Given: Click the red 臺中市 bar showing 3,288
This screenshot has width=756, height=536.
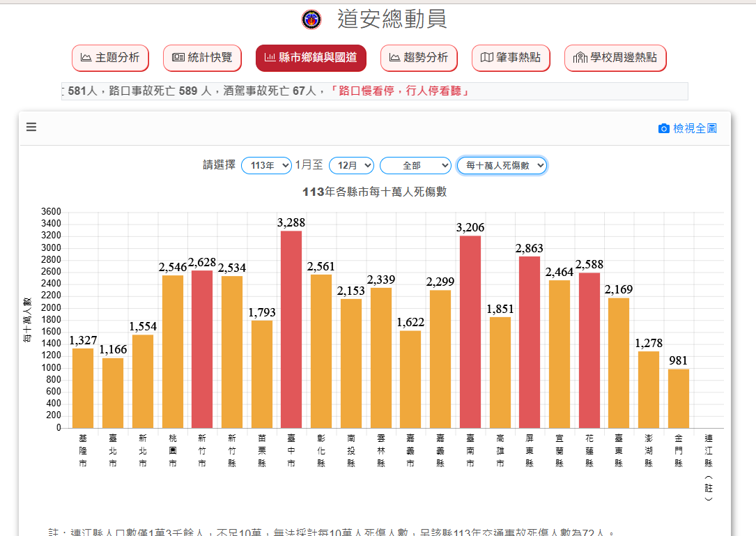Looking at the screenshot, I should (291, 329).
